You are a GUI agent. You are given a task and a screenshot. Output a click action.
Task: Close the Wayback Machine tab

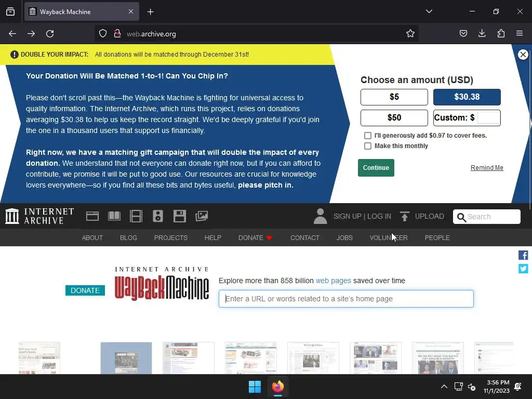[x=131, y=11]
